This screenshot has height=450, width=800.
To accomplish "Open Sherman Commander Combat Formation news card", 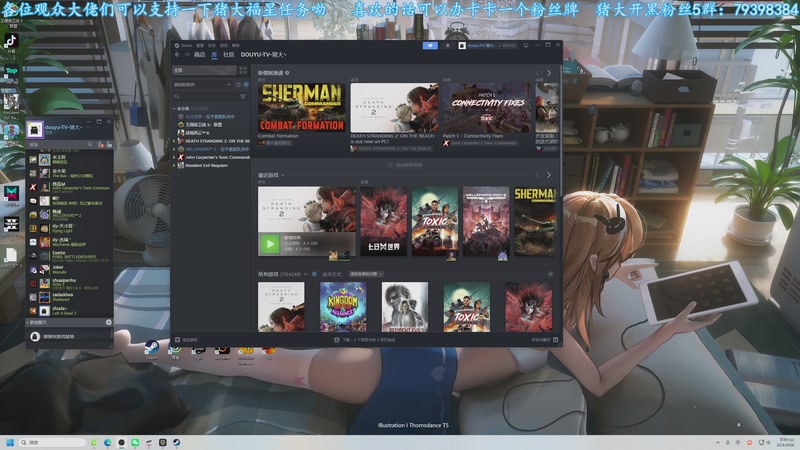I will pyautogui.click(x=302, y=108).
